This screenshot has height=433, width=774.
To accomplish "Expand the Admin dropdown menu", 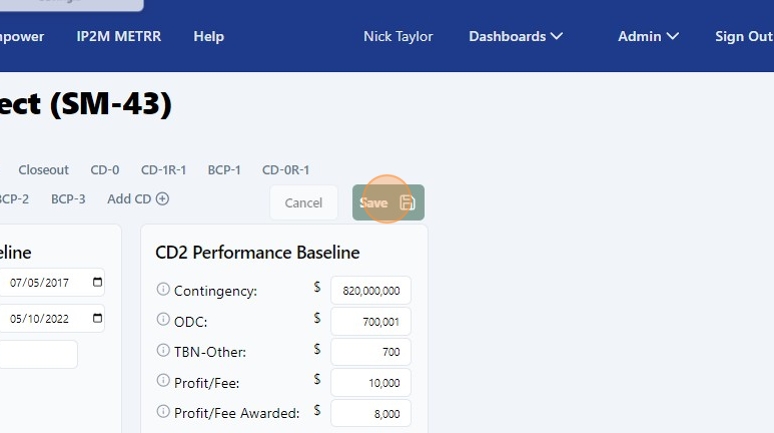I will click(648, 36).
